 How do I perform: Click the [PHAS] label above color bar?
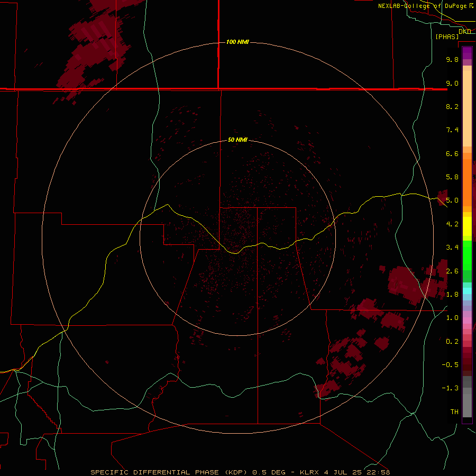(447, 37)
